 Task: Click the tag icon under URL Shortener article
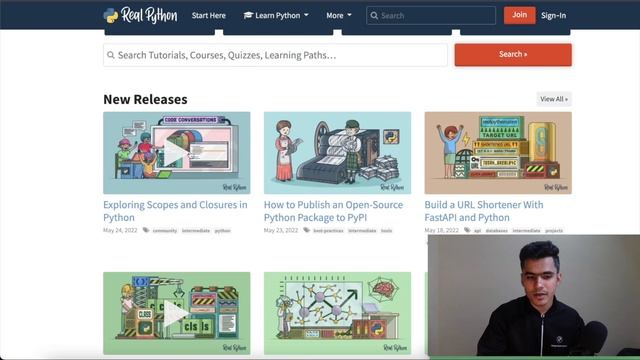467,230
